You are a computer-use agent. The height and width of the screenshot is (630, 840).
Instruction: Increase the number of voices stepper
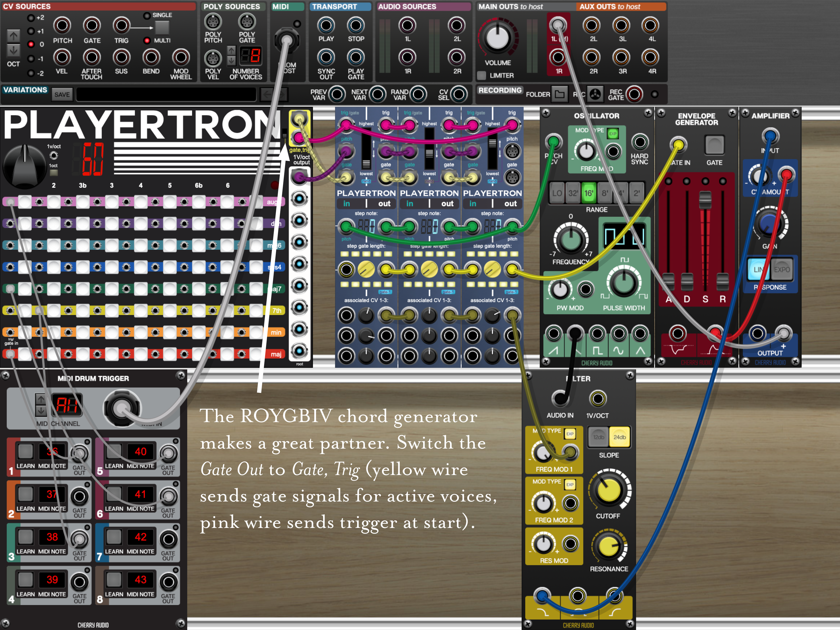[x=231, y=50]
